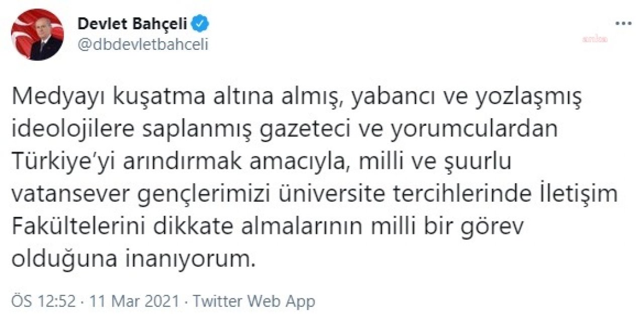Click the verification checkmark next to the name

(200, 23)
